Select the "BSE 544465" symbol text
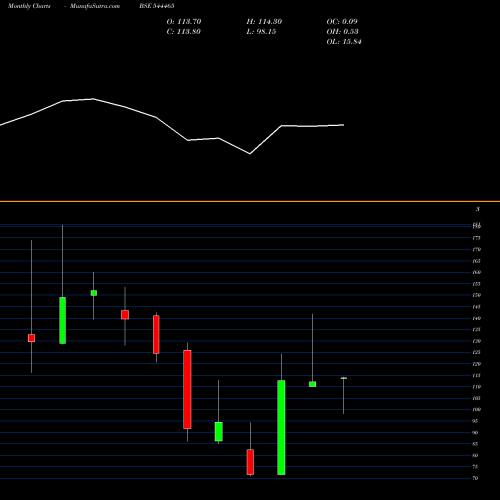The image size is (500, 500). pos(157,6)
